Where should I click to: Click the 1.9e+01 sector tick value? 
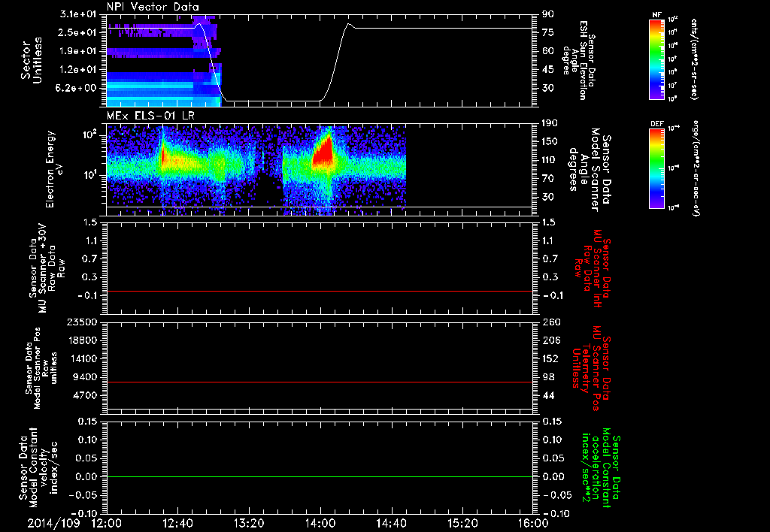[x=77, y=51]
